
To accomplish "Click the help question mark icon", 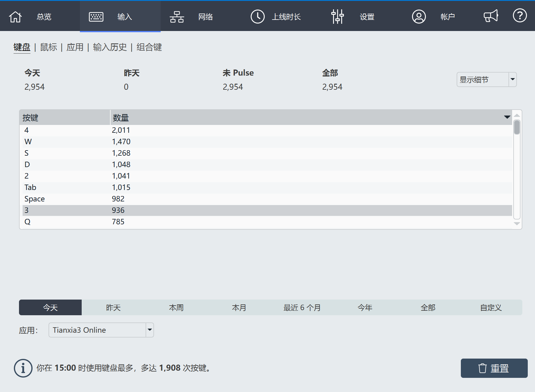I will 520,16.
